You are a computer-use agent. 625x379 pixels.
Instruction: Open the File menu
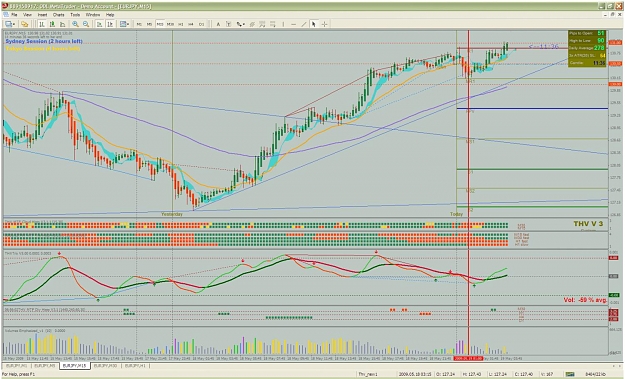[14, 15]
